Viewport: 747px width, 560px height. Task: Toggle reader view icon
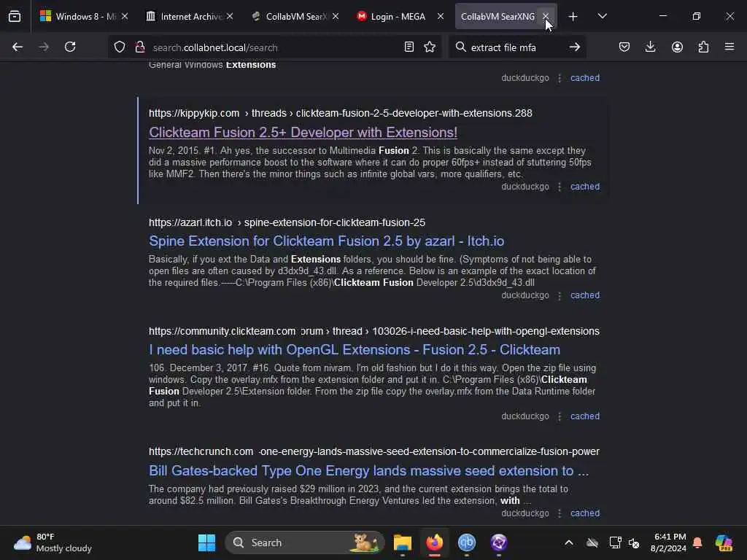(409, 47)
